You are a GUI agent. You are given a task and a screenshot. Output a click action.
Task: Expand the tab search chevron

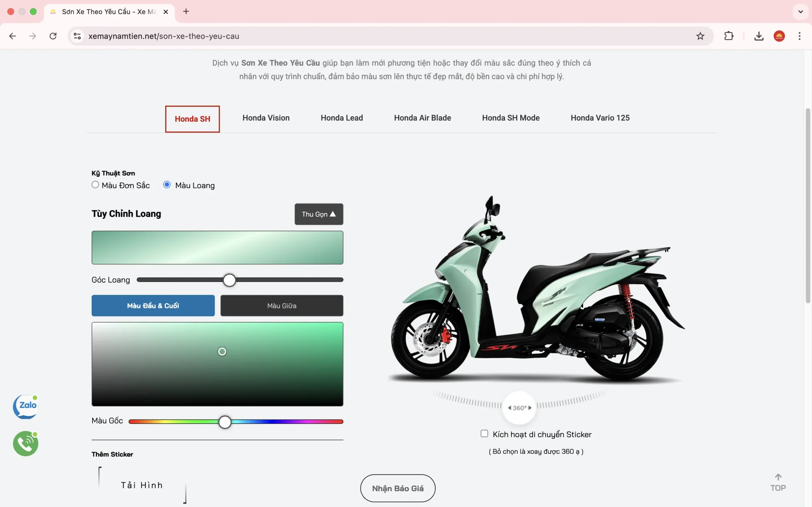click(x=800, y=12)
